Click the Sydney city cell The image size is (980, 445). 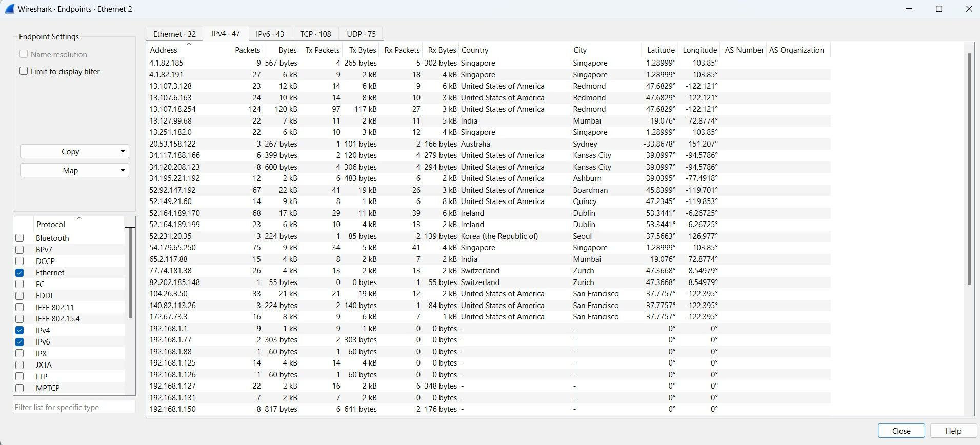click(x=585, y=144)
